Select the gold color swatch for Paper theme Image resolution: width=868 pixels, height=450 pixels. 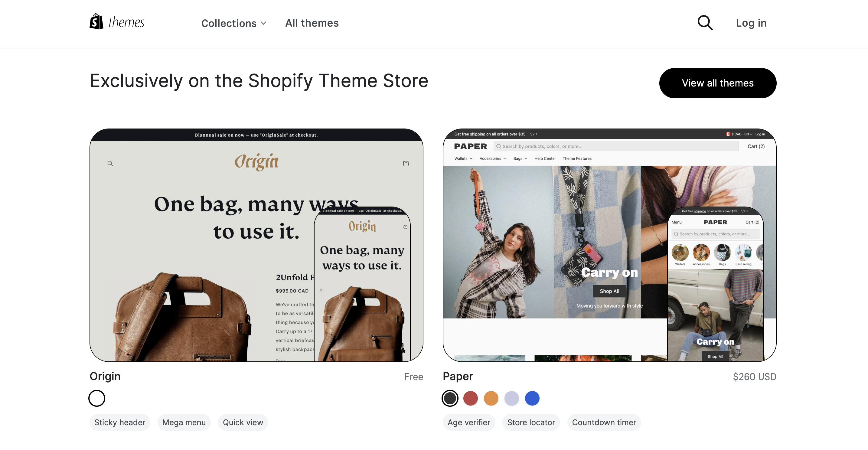click(x=491, y=398)
